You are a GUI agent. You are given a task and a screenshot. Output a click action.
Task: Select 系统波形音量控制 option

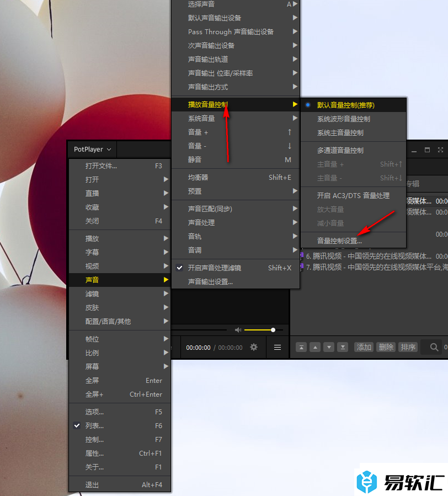pyautogui.click(x=354, y=119)
